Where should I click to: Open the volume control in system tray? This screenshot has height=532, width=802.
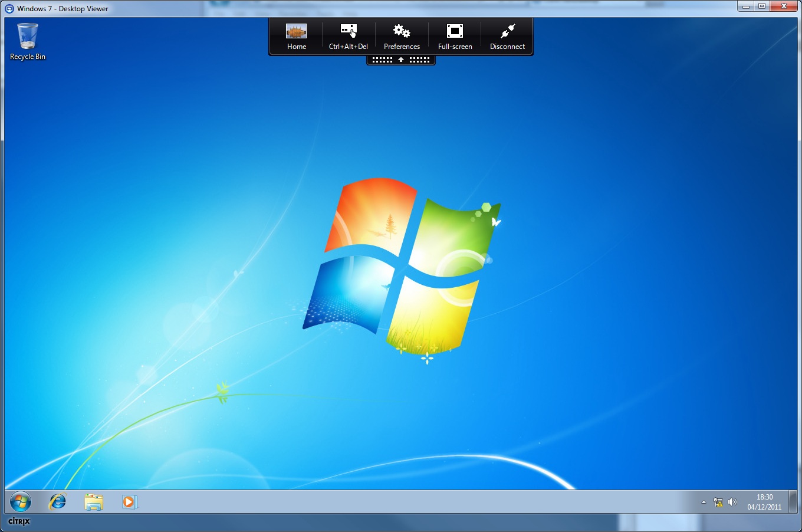(x=732, y=503)
